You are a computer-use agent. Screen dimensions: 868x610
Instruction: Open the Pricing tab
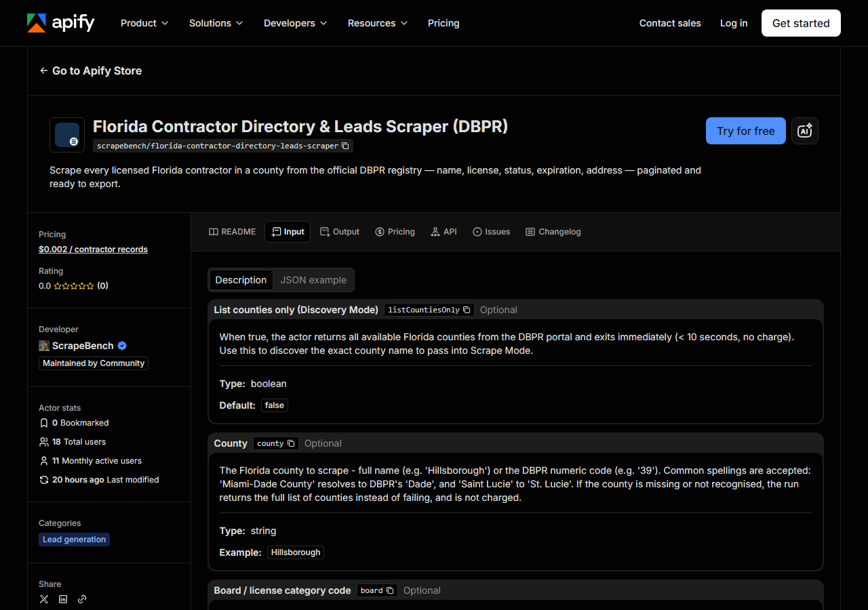pos(395,232)
